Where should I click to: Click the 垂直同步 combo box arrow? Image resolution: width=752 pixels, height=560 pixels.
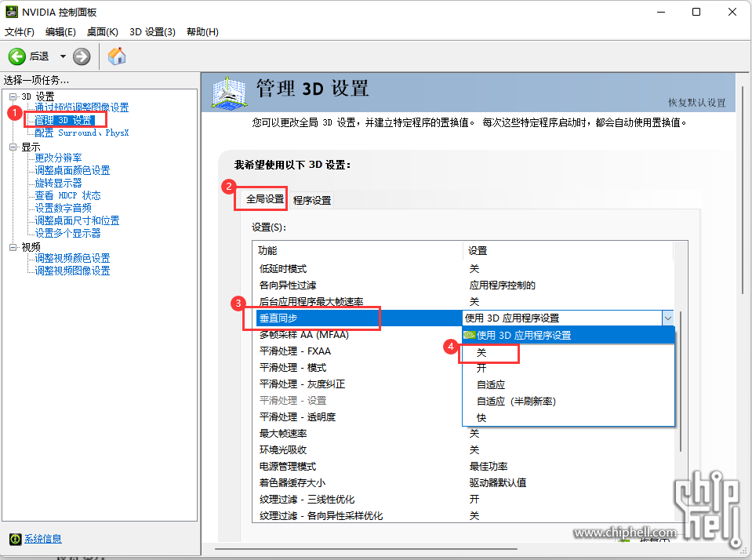[x=667, y=318]
